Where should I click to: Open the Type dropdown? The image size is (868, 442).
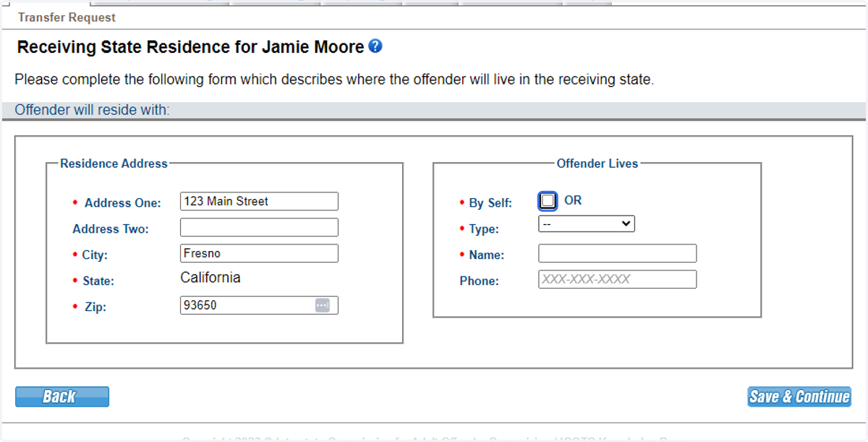coord(587,224)
